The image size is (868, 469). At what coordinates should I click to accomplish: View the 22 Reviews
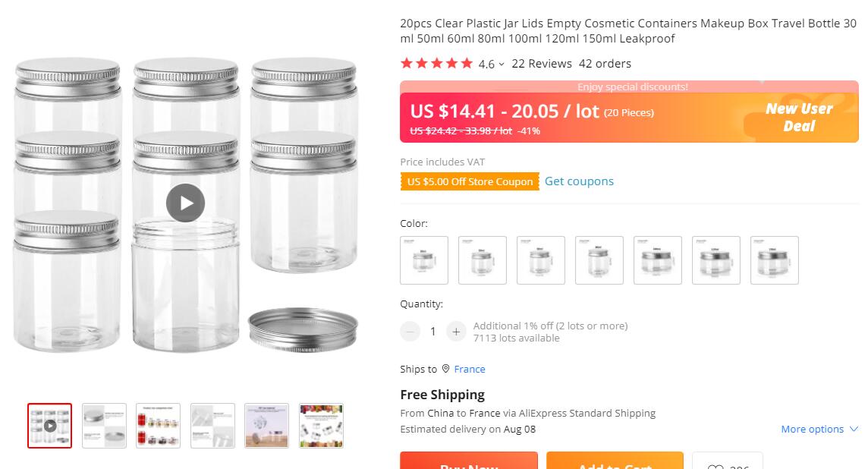[542, 64]
